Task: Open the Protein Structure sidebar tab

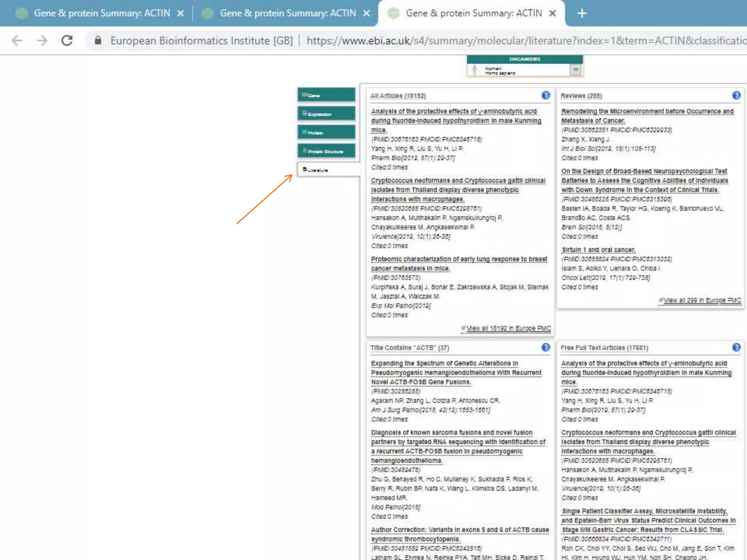Action: pos(326,151)
